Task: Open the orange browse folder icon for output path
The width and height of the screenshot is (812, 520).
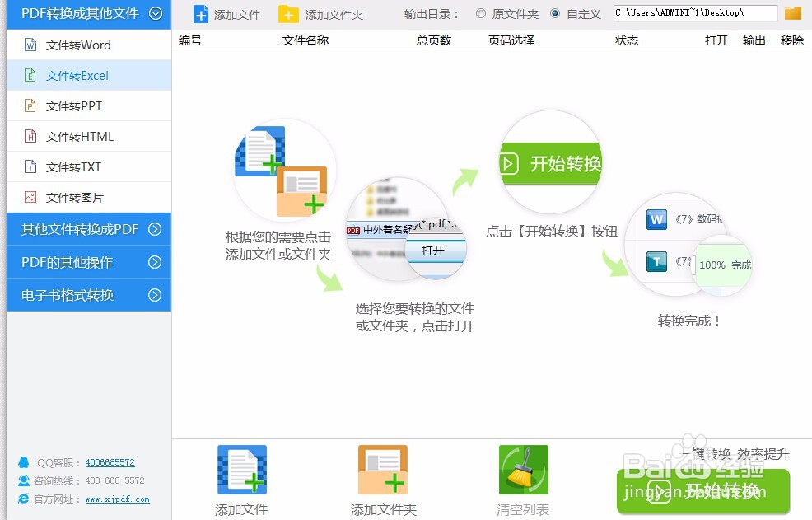Action: 793,13
